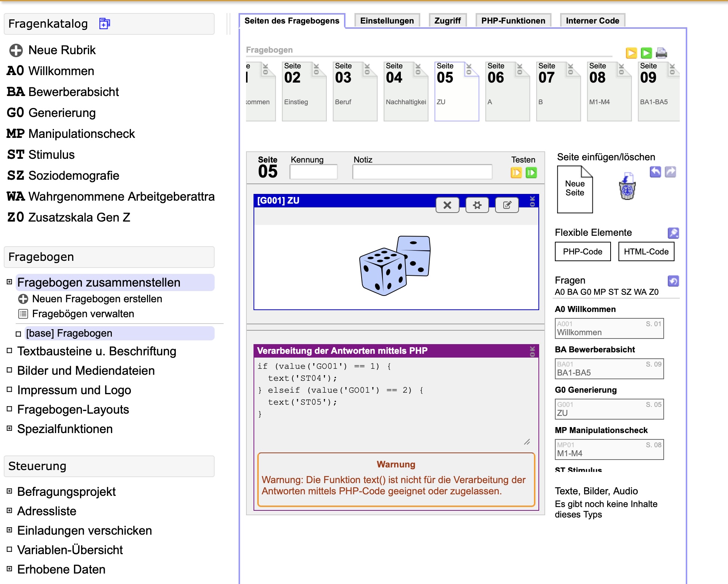Click the pencil edit icon of G001 ZU

[x=507, y=205]
